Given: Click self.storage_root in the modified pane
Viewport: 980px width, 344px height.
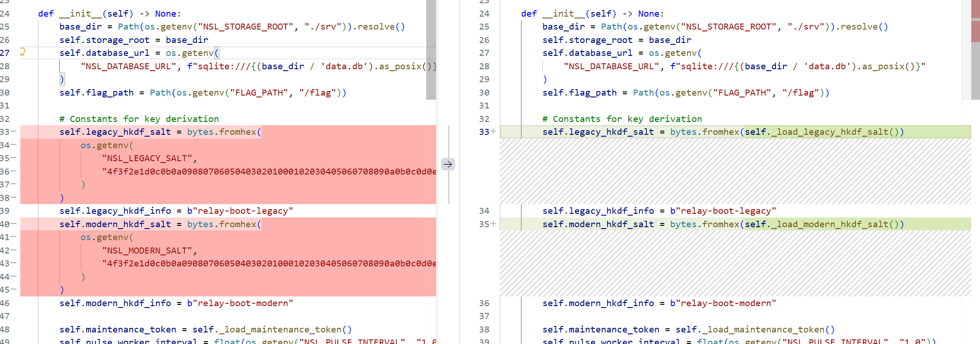Looking at the screenshot, I should 587,40.
